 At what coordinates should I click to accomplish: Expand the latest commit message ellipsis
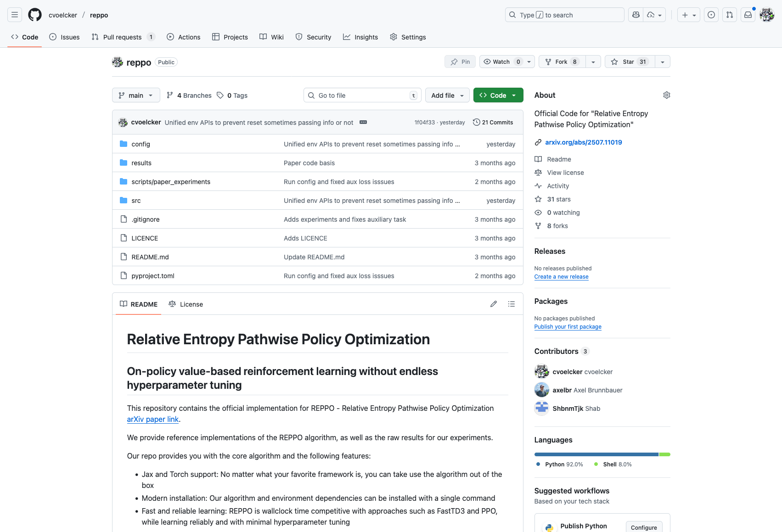pos(363,122)
